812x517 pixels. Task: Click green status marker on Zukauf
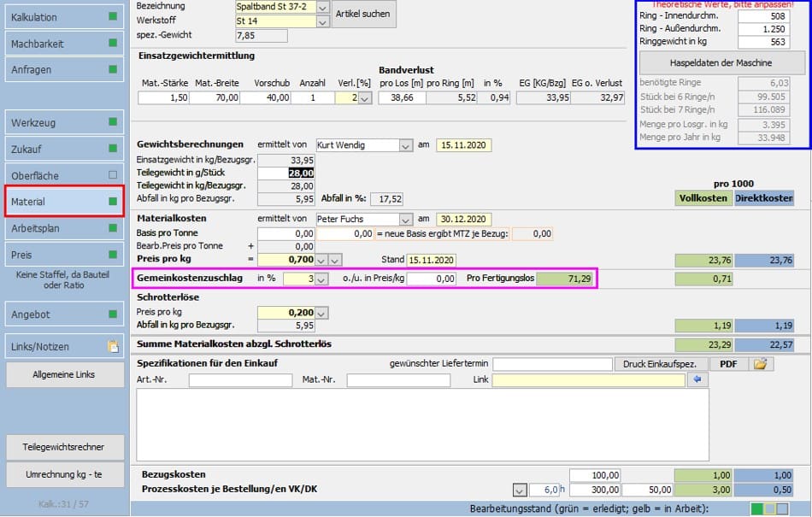(113, 150)
